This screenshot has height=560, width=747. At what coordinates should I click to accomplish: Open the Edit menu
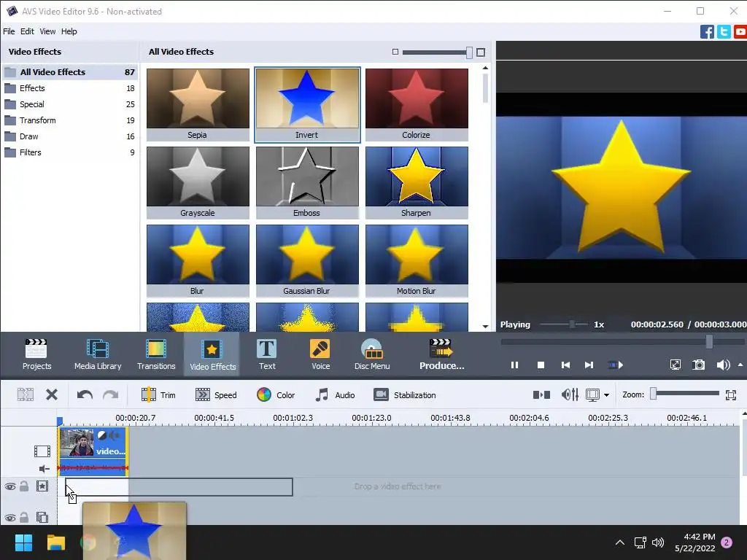(x=27, y=31)
